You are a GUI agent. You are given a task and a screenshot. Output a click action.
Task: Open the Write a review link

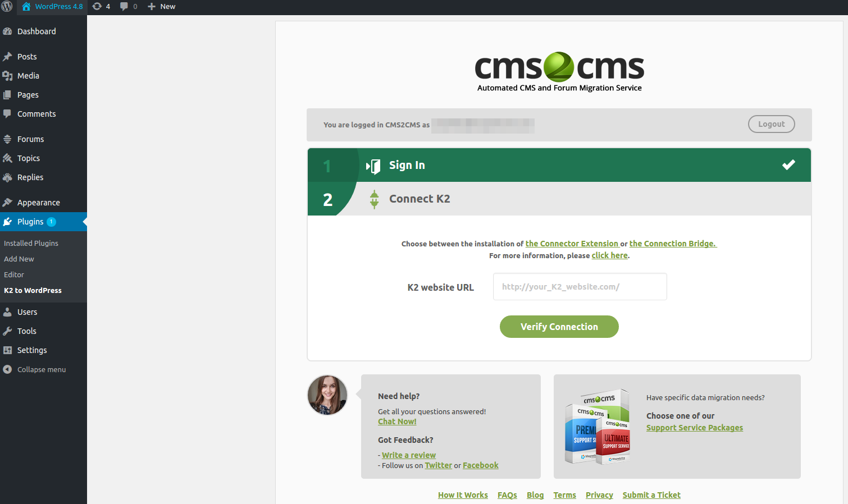pos(409,455)
